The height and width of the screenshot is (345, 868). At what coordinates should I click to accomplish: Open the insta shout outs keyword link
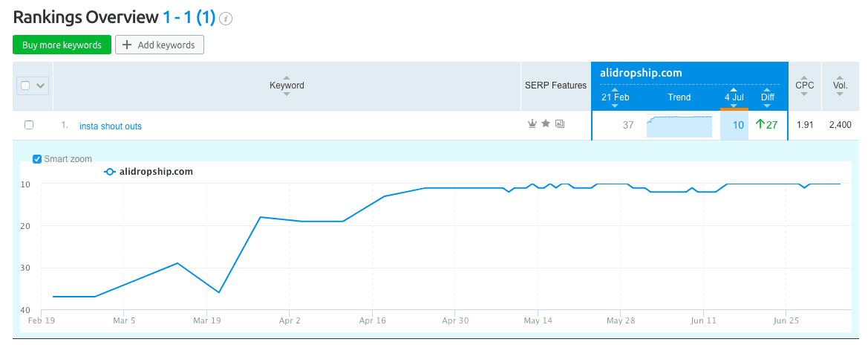(x=111, y=126)
